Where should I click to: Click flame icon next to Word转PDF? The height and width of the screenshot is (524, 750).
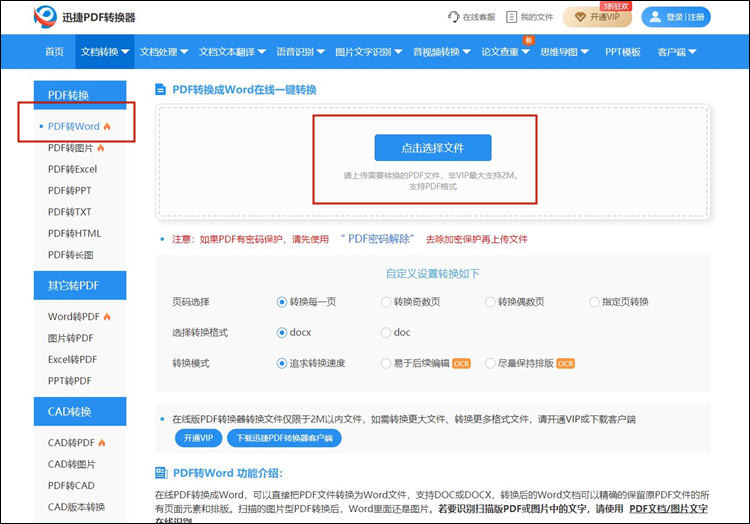click(x=107, y=317)
